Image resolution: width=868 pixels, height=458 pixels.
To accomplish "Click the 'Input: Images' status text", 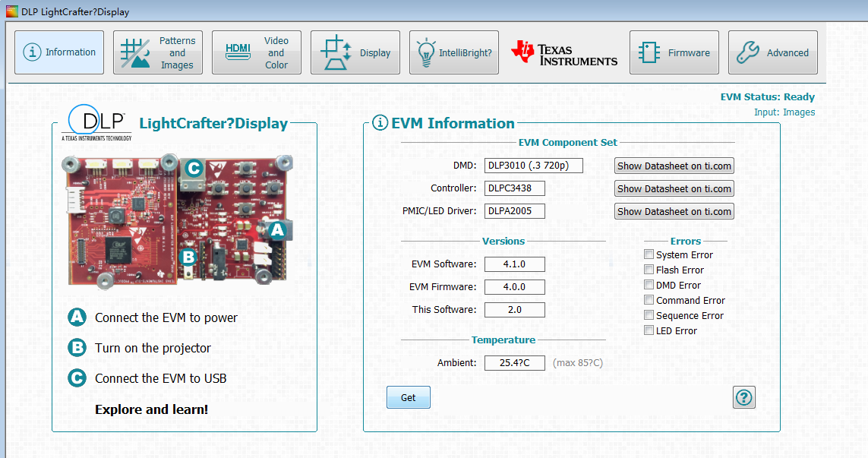I will (x=784, y=112).
